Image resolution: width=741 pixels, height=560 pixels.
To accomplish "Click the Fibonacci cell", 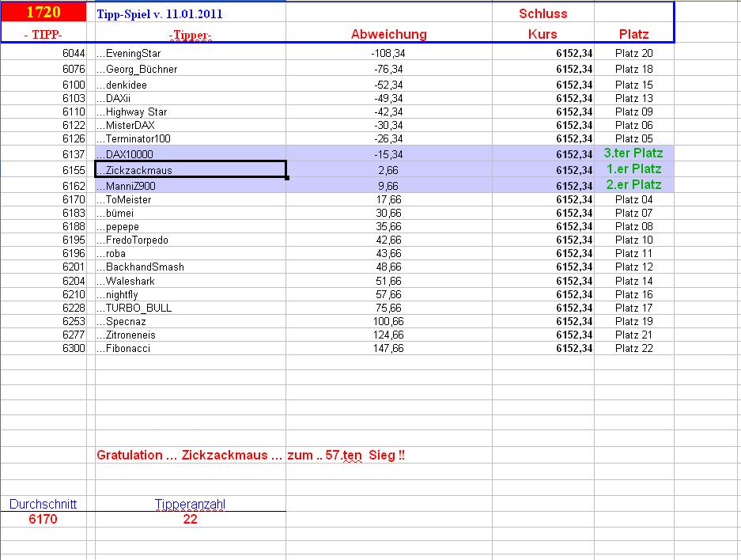I will [191, 348].
